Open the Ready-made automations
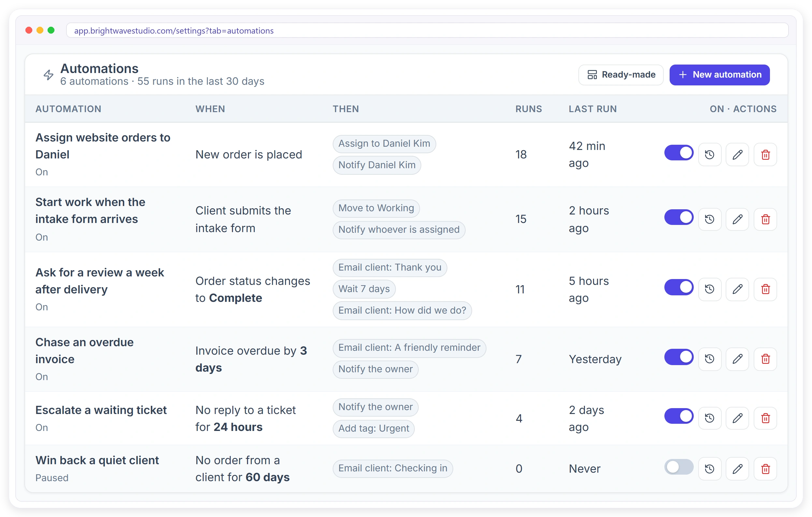This screenshot has height=517, width=812. [x=620, y=75]
